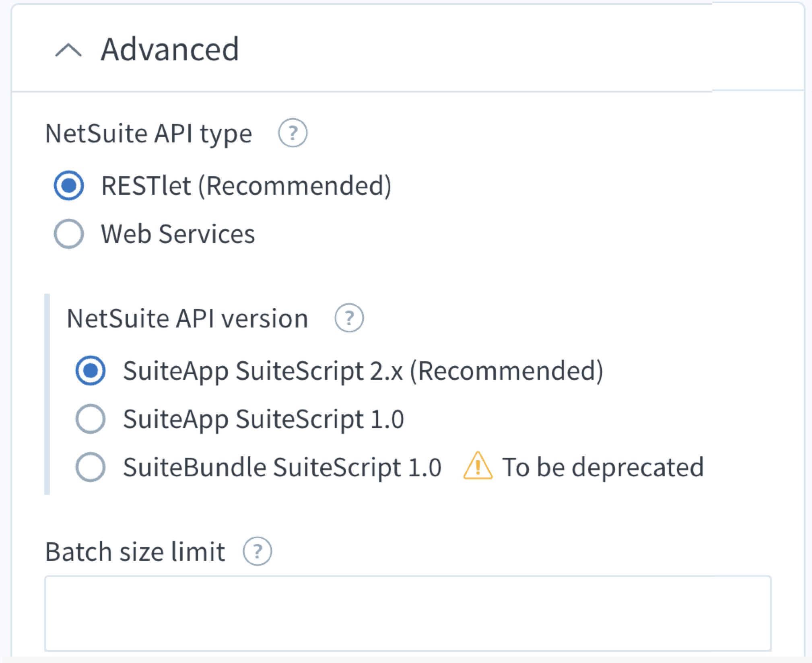The width and height of the screenshot is (812, 663).
Task: Click the deprecation warning triangle icon
Action: [x=478, y=467]
